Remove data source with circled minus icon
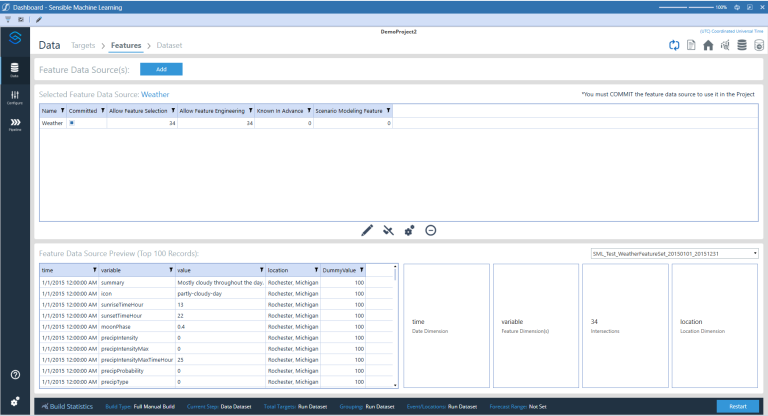Image resolution: width=768 pixels, height=416 pixels. coord(431,230)
